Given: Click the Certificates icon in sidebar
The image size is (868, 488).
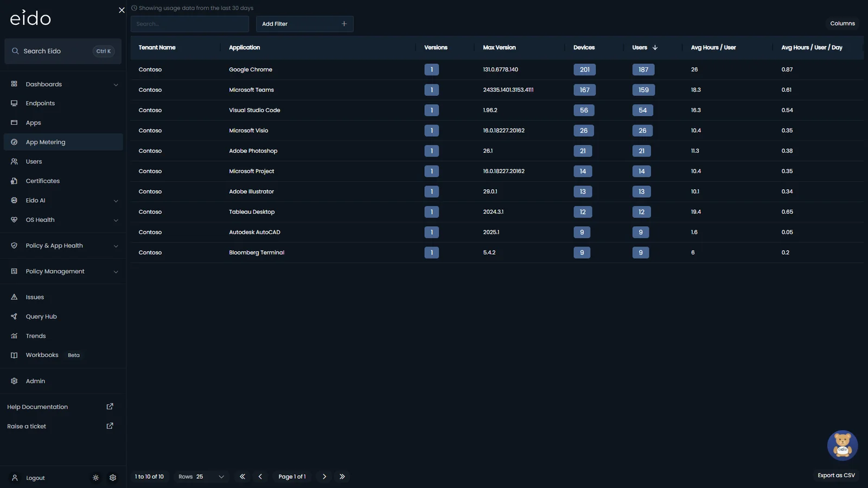Looking at the screenshot, I should click(14, 181).
